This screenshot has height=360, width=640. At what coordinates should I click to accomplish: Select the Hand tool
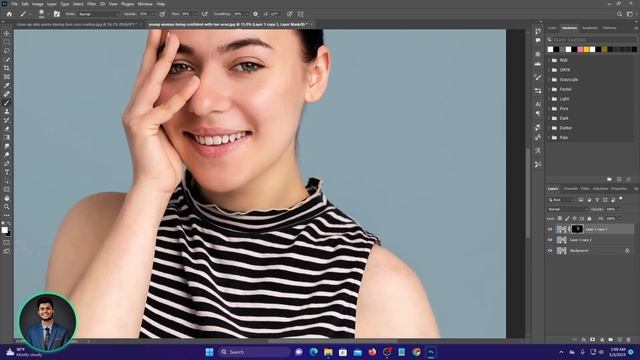[x=7, y=198]
